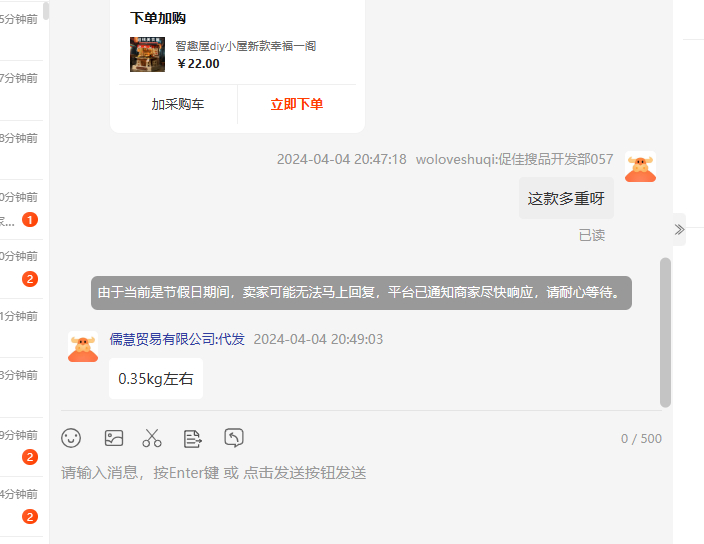
Task: Open product thumbnail of 智趣屋 diy小屋
Action: pyautogui.click(x=148, y=54)
